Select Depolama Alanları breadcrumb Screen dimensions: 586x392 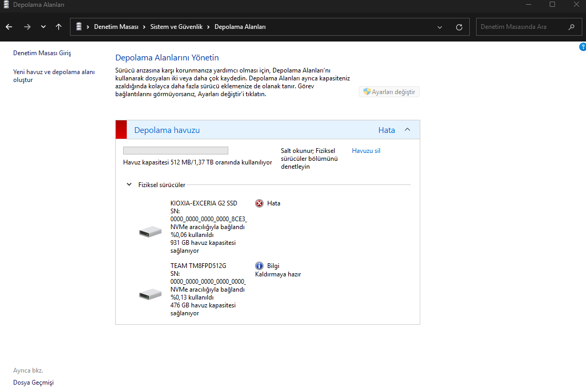pyautogui.click(x=240, y=27)
